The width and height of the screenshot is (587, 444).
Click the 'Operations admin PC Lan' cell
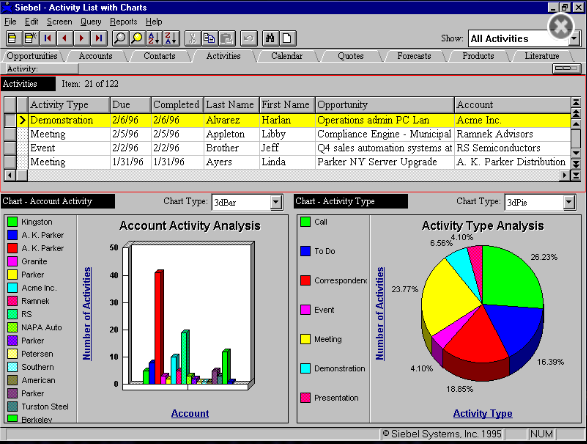[x=384, y=120]
